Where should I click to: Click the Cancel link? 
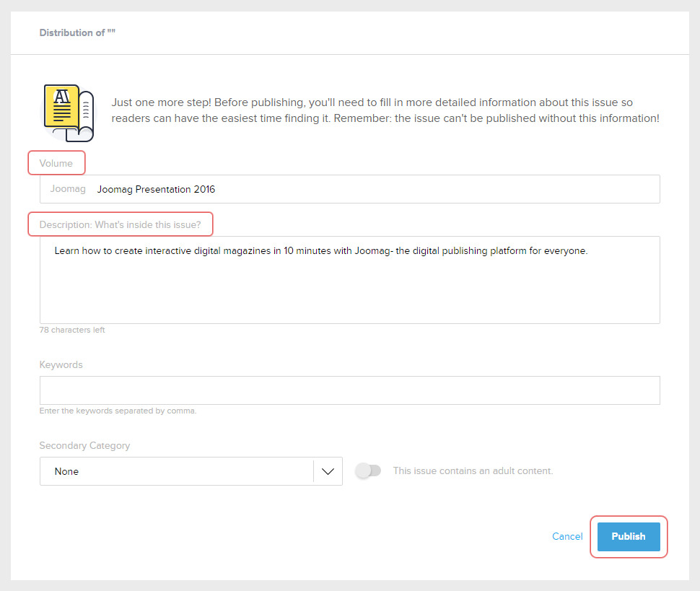point(567,536)
